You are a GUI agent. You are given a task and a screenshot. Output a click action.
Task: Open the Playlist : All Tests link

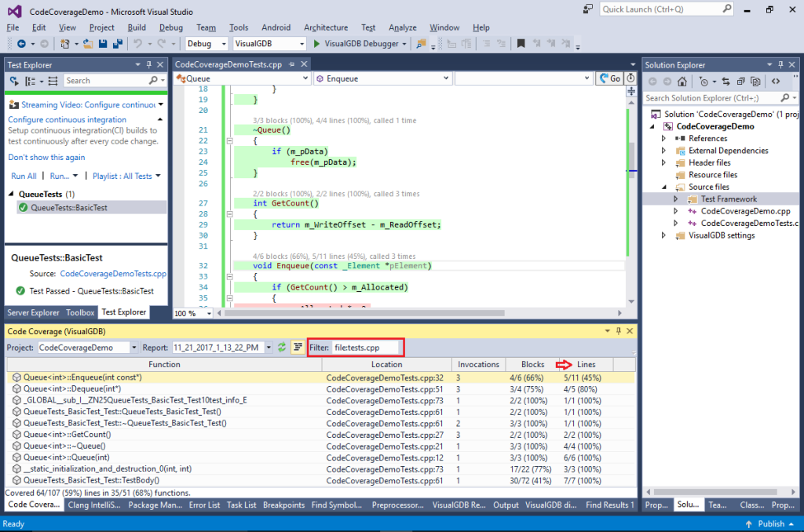pyautogui.click(x=122, y=176)
